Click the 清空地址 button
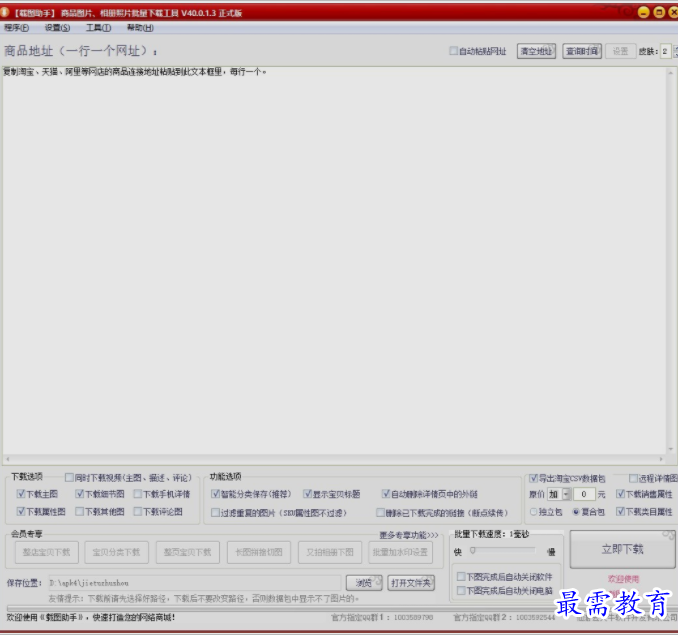The height and width of the screenshot is (635, 678). point(536,51)
